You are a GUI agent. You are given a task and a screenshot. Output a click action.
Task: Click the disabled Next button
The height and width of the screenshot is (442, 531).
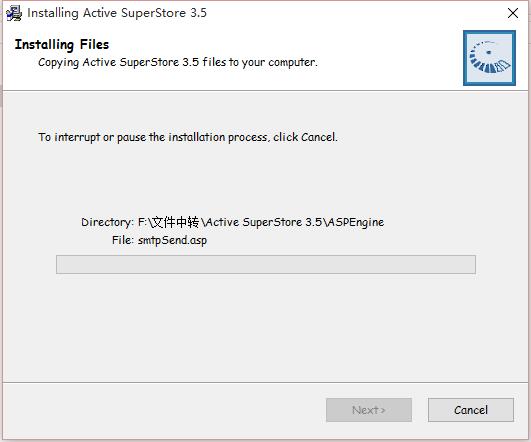point(369,410)
